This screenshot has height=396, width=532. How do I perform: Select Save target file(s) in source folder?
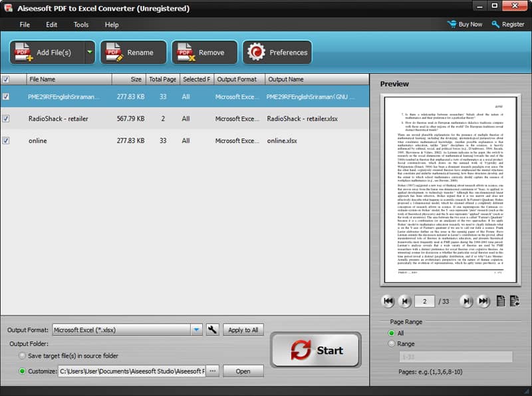tap(23, 356)
